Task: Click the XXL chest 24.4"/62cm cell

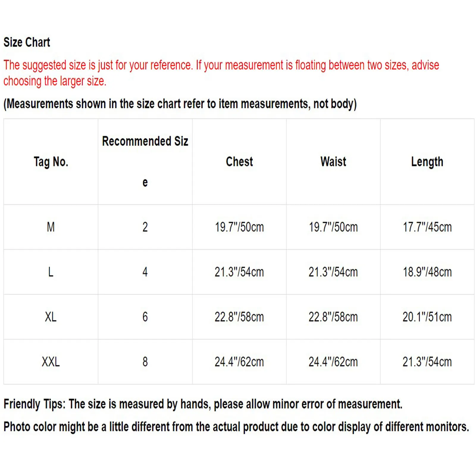Action: [x=239, y=362]
